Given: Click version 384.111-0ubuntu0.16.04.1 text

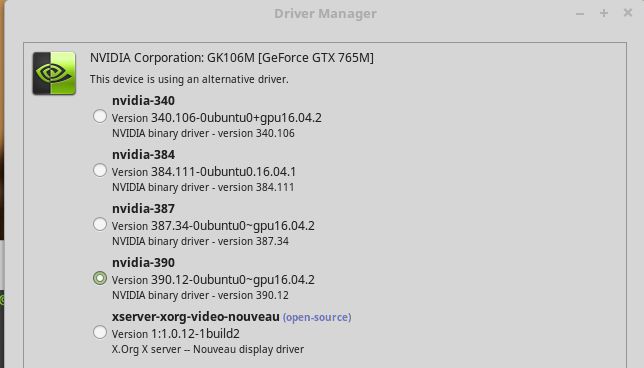Looking at the screenshot, I should 204,172.
